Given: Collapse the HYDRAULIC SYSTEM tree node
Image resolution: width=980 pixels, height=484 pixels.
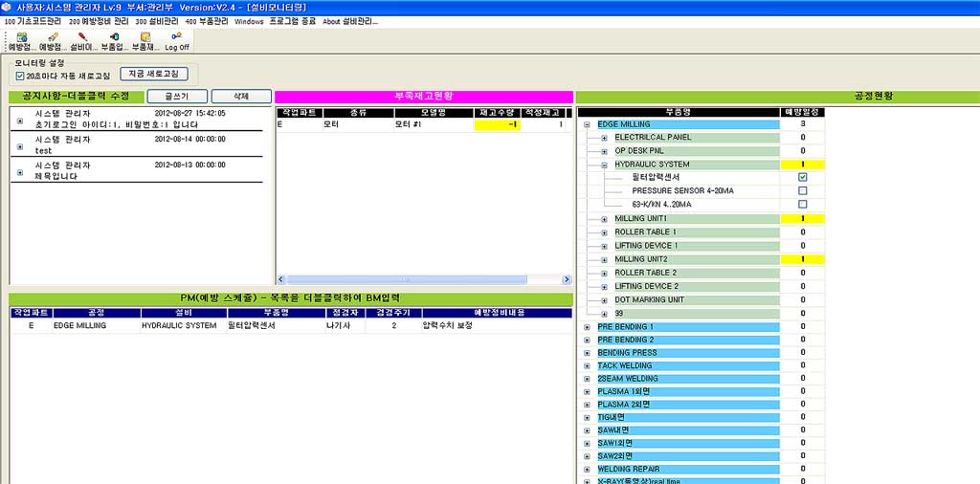Looking at the screenshot, I should 604,165.
